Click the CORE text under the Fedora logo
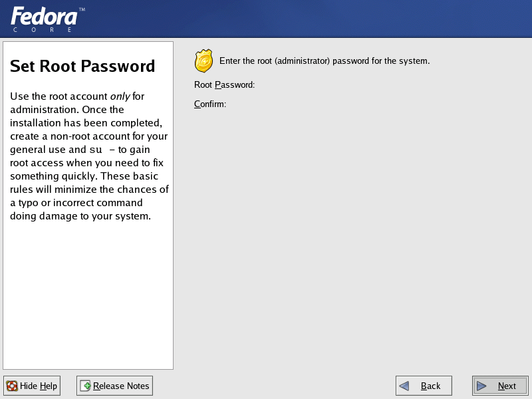This screenshot has width=532, height=399. pos(43,30)
